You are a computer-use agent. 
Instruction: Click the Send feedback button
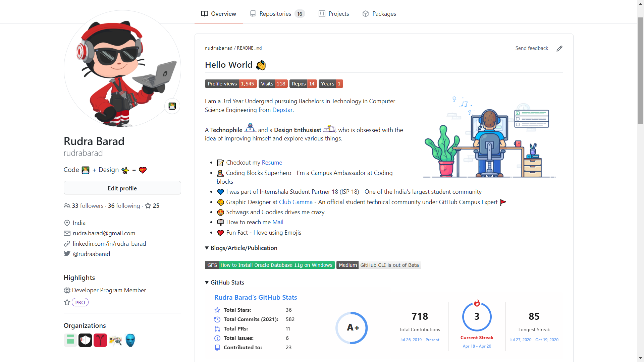(x=531, y=48)
